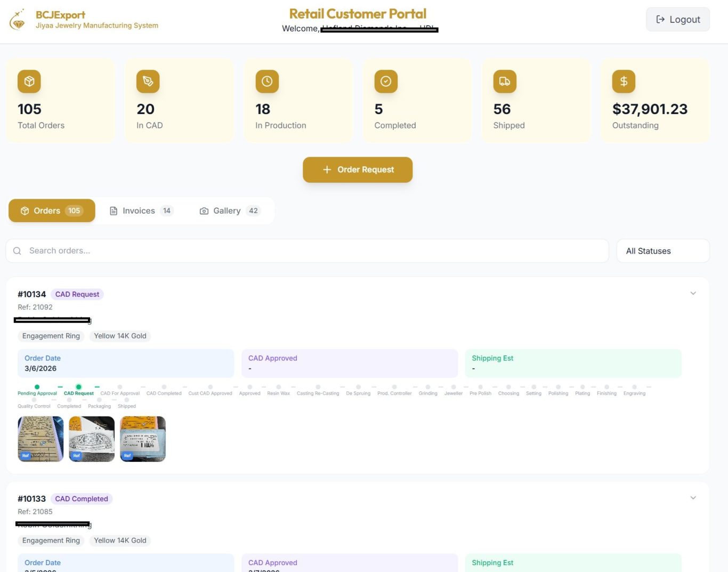The height and width of the screenshot is (572, 728).
Task: Click the Completed checkmark circle icon
Action: coord(386,81)
